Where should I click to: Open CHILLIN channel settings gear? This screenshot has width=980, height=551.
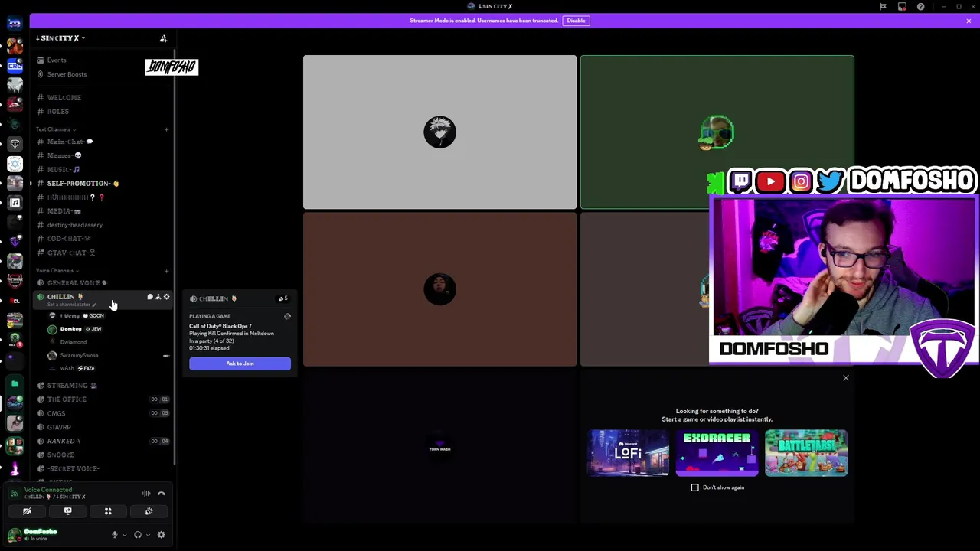[167, 297]
